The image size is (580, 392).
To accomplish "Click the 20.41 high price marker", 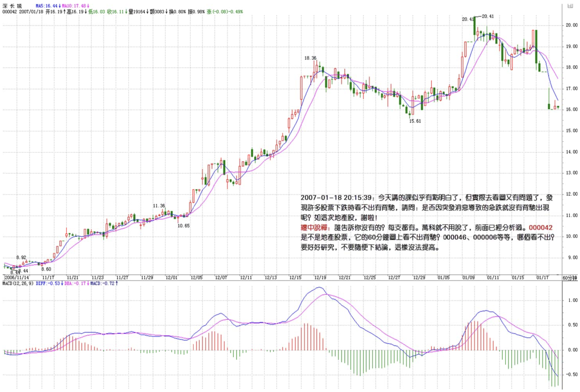I will (x=488, y=16).
